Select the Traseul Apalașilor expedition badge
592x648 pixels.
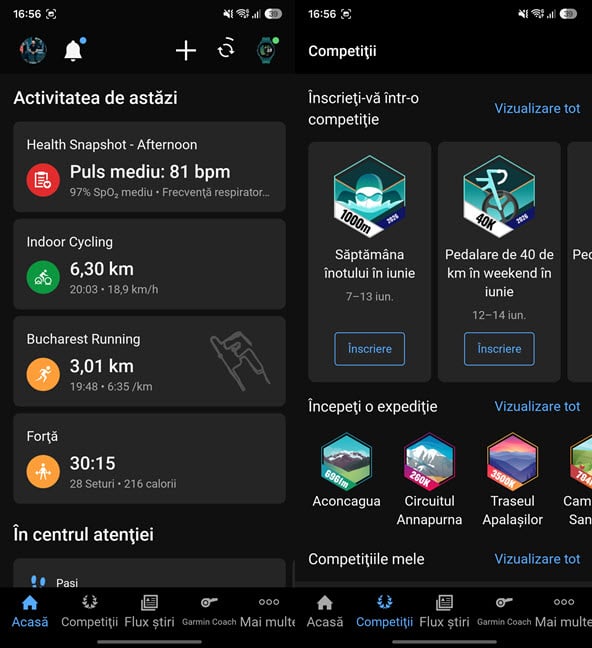(512, 462)
